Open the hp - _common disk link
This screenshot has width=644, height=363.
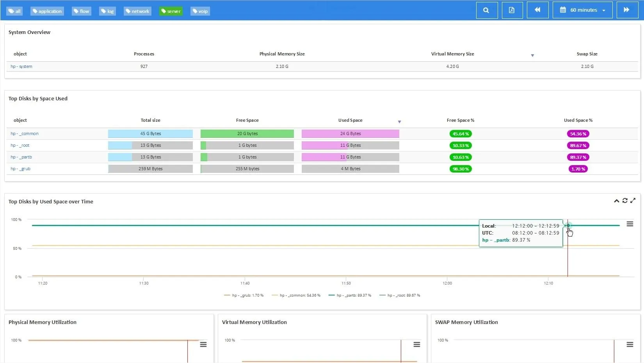pyautogui.click(x=25, y=133)
